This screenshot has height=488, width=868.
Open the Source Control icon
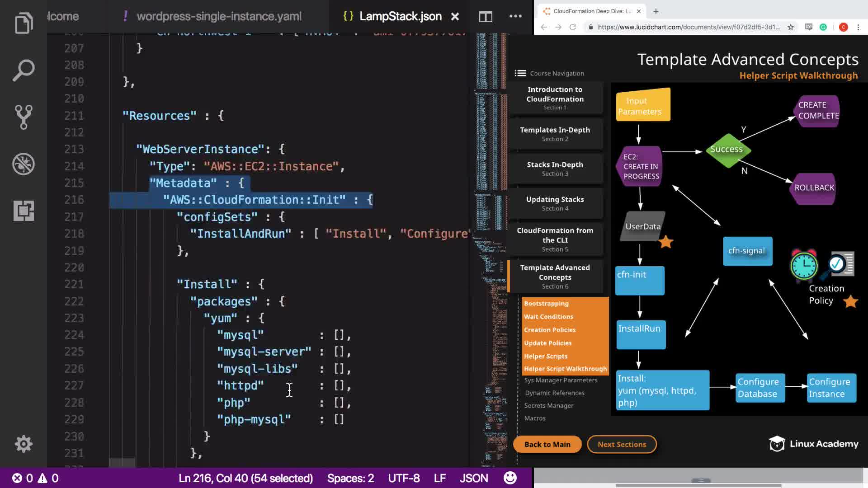tap(24, 117)
